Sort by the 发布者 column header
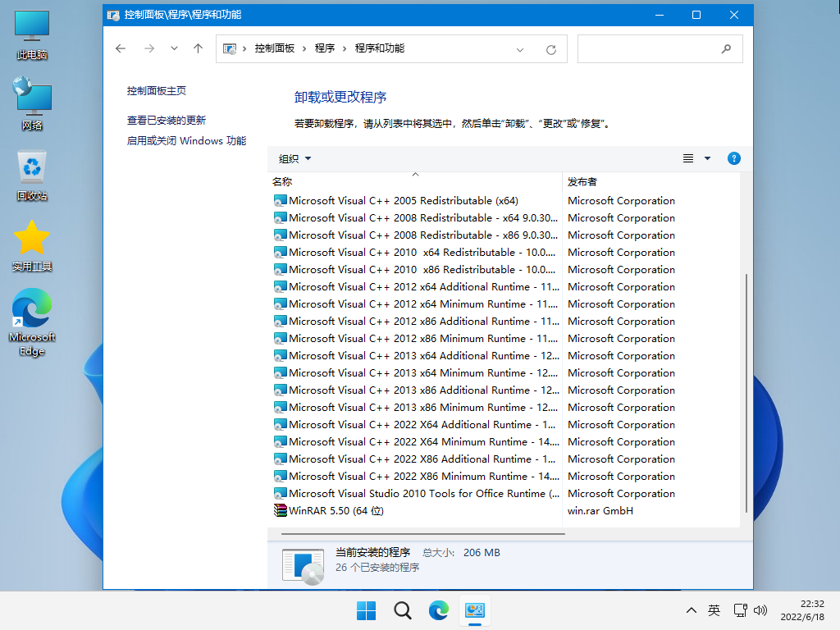840x630 pixels. pos(651,181)
